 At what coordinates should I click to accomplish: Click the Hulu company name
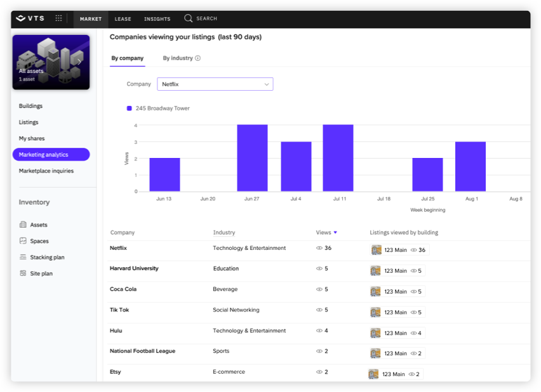coord(116,330)
